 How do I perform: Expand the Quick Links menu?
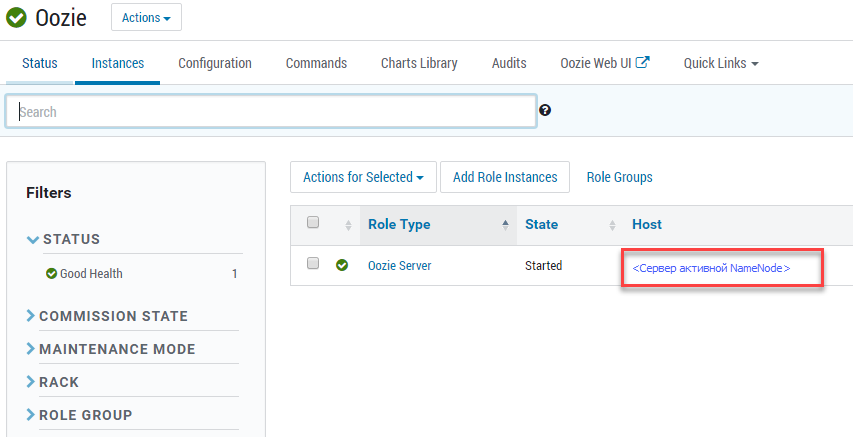pos(720,63)
